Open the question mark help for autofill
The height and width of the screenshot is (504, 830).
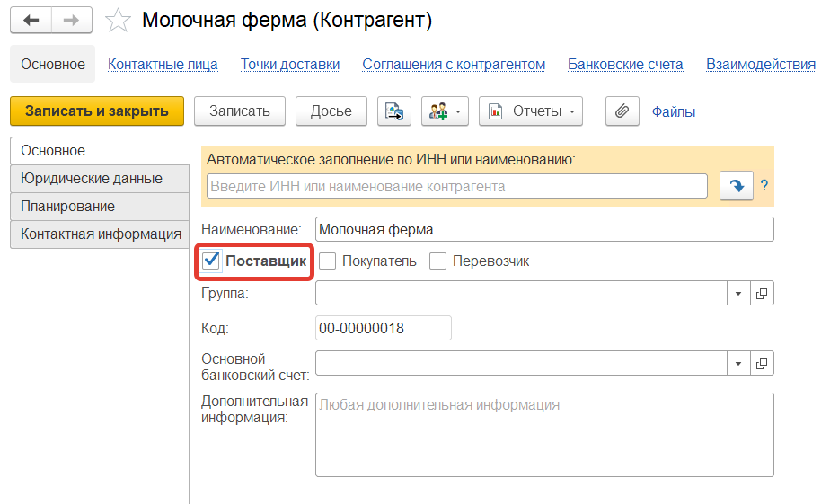point(764,186)
